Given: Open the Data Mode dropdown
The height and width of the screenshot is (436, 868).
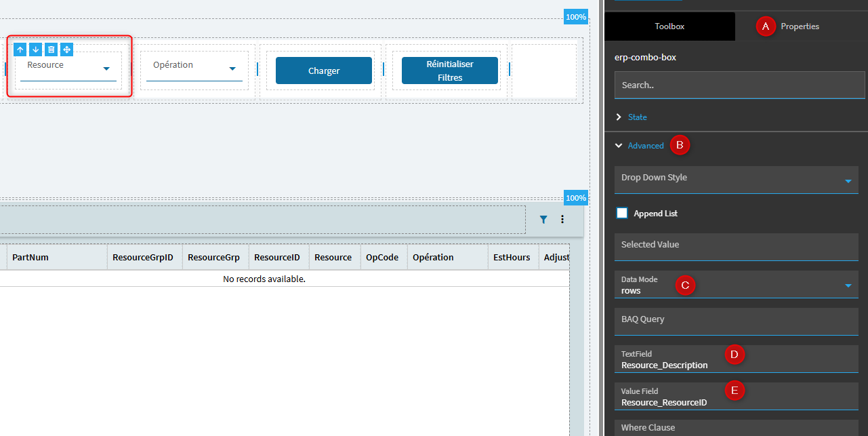Looking at the screenshot, I should [737, 285].
